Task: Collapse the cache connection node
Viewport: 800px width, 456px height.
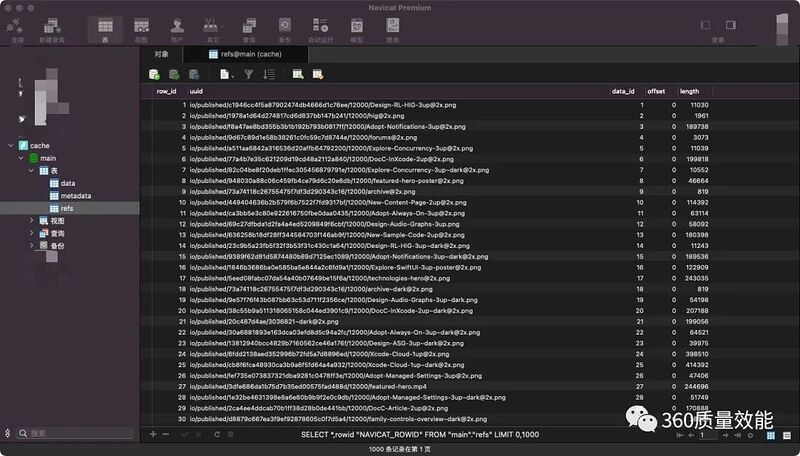Action: pos(11,145)
